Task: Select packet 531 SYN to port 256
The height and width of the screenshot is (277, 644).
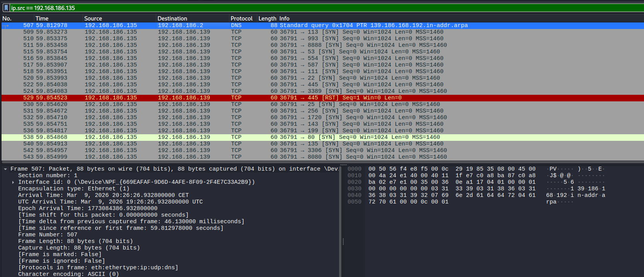Action: [323, 111]
